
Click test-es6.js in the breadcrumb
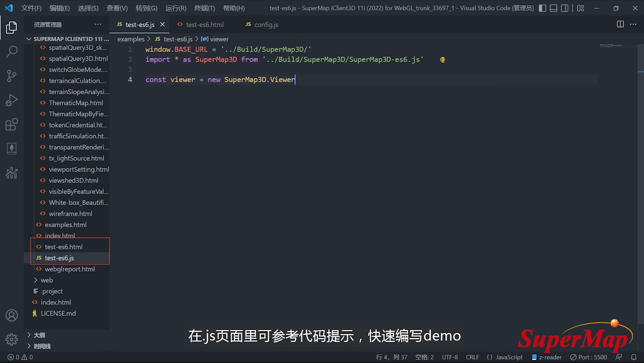(x=174, y=39)
